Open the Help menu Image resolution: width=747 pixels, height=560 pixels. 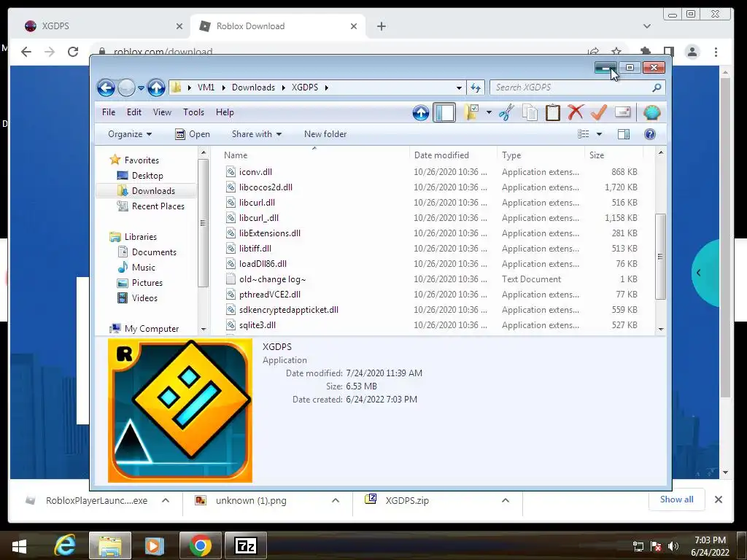click(x=225, y=112)
